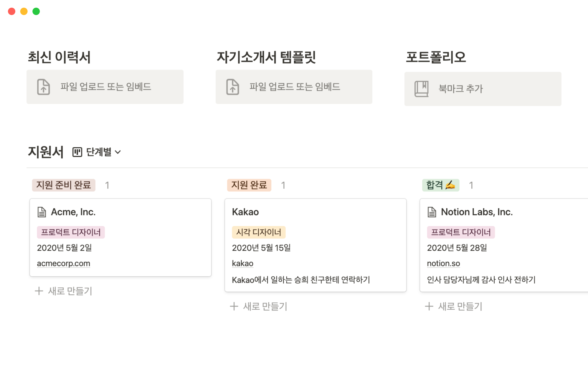The height and width of the screenshot is (368, 588).
Task: Open the kakao link on Kakao card
Action: pyautogui.click(x=243, y=263)
